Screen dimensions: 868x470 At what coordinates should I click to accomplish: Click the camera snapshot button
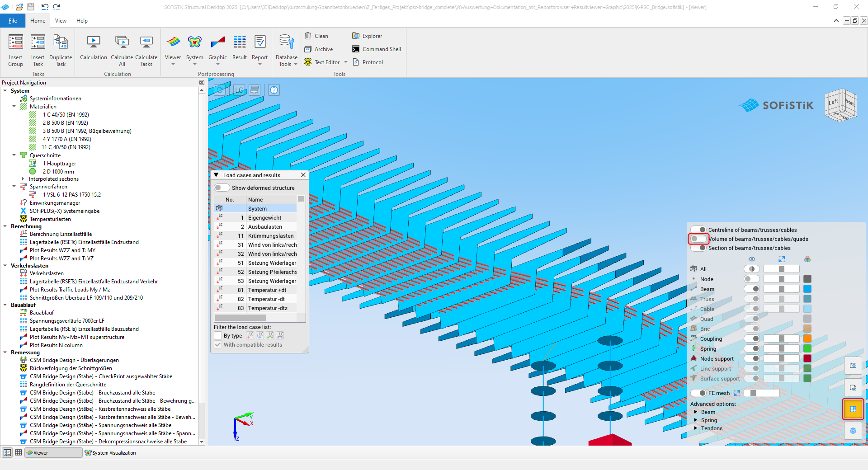tap(853, 365)
